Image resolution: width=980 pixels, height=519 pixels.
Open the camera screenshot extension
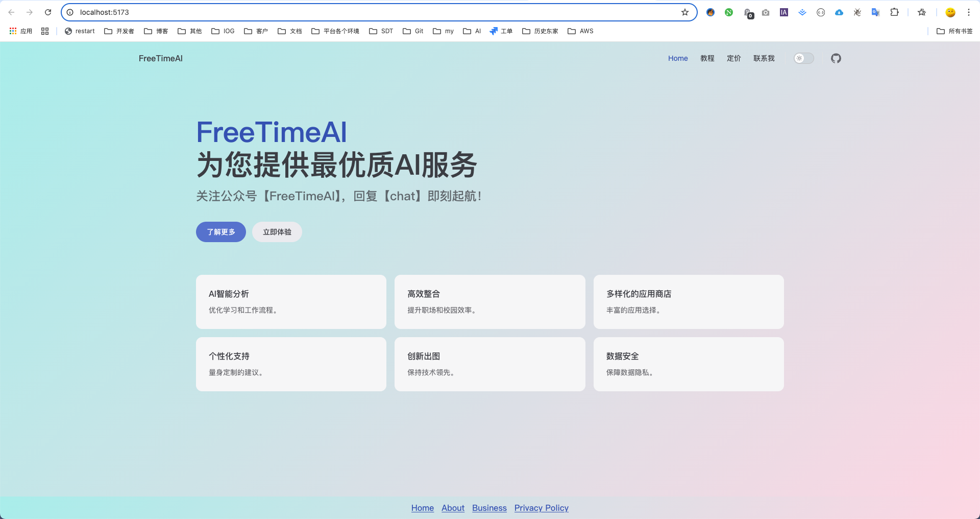click(x=766, y=12)
